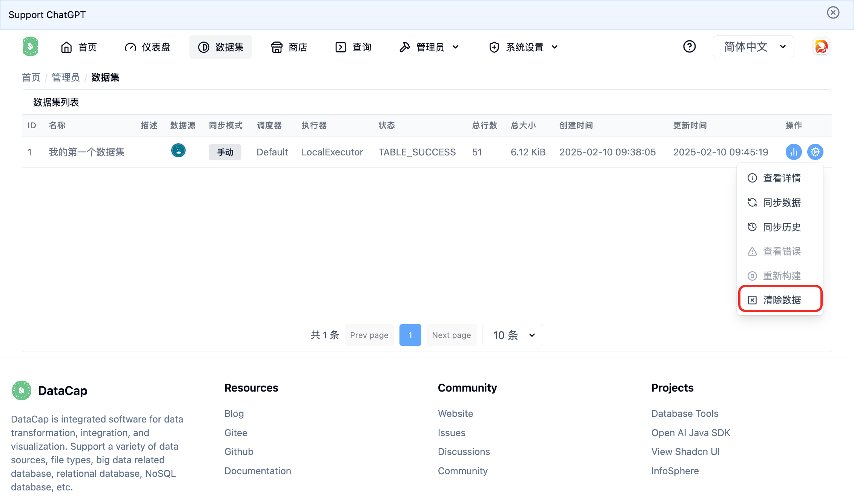The width and height of the screenshot is (854, 504).
Task: Click the 名称 column header
Action: tap(57, 126)
